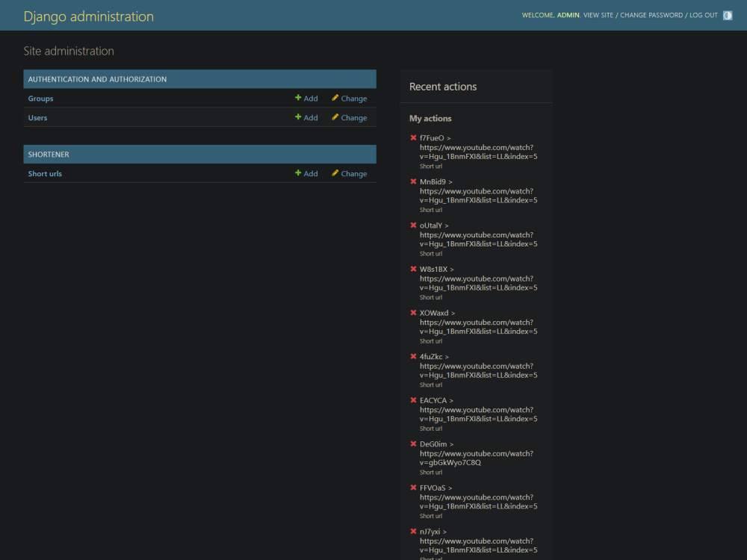Click red X icon next to nJ7yxi
The width and height of the screenshot is (747, 560).
(413, 532)
